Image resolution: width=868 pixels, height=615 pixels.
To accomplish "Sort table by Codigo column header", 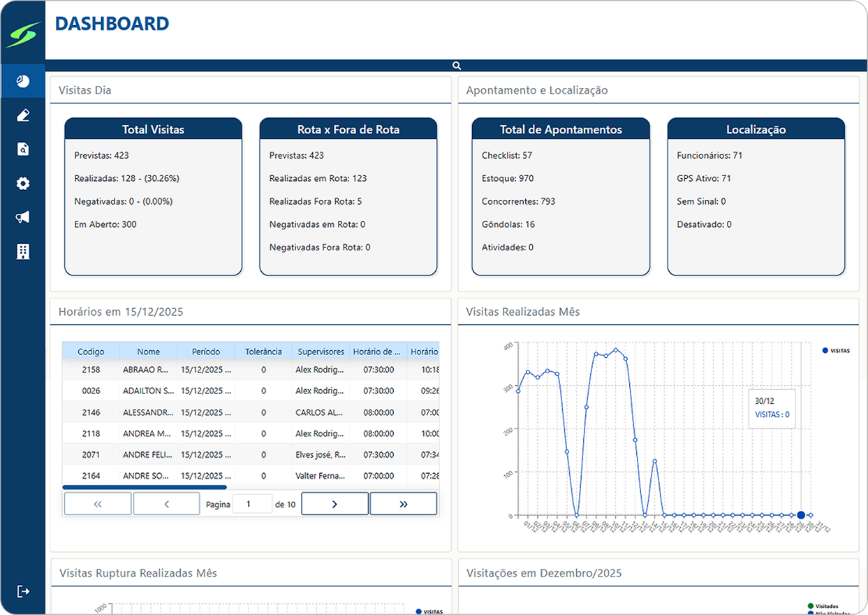I will click(x=91, y=352).
